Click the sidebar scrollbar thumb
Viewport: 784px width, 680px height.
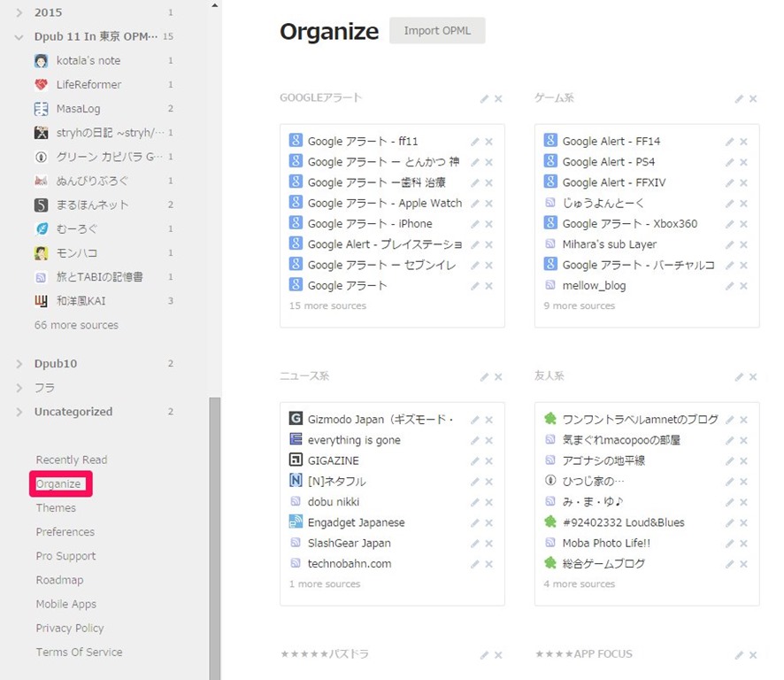tap(214, 538)
